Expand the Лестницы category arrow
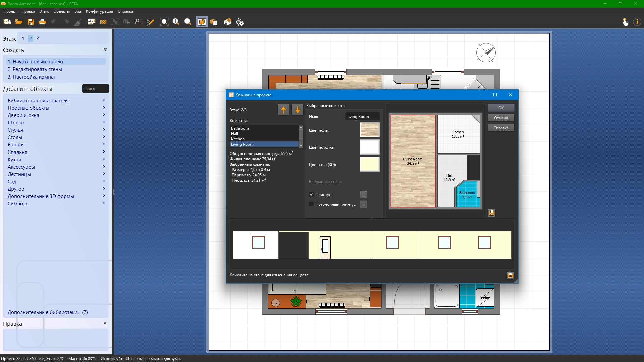Image resolution: width=644 pixels, height=362 pixels. [104, 174]
